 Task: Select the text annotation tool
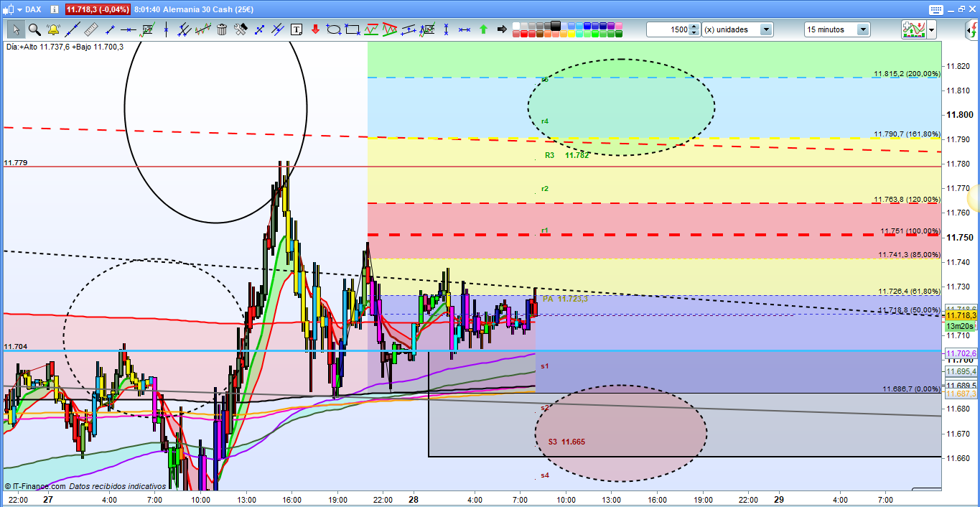pos(297,29)
